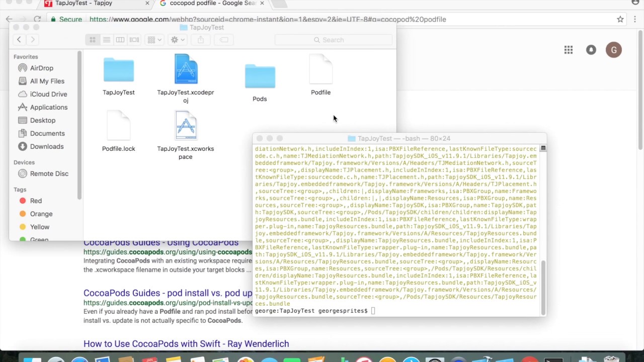The height and width of the screenshot is (362, 644).
Task: Open AirDrop in the Finder sidebar
Action: [42, 68]
